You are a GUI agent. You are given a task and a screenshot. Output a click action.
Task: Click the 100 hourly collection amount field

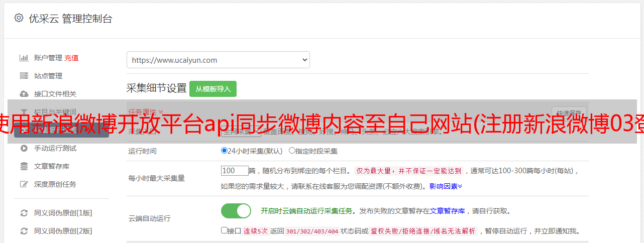(235, 171)
